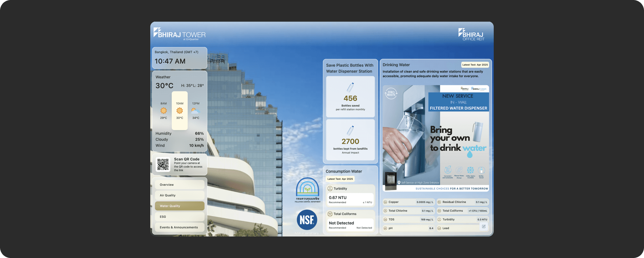Click the Total Coliforms icon in Drinking Water list
644x258 pixels.
pos(439,211)
